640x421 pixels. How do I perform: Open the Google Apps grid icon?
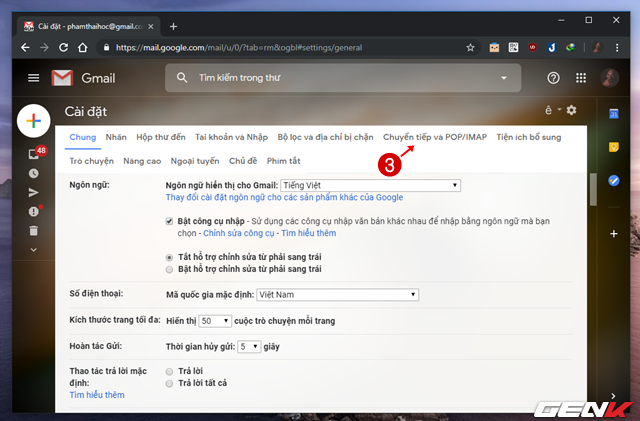581,78
